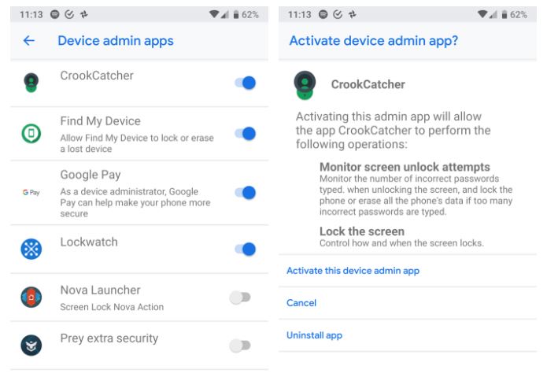This screenshot has width=547, height=392.
Task: Choose Uninstall app
Action: 314,335
